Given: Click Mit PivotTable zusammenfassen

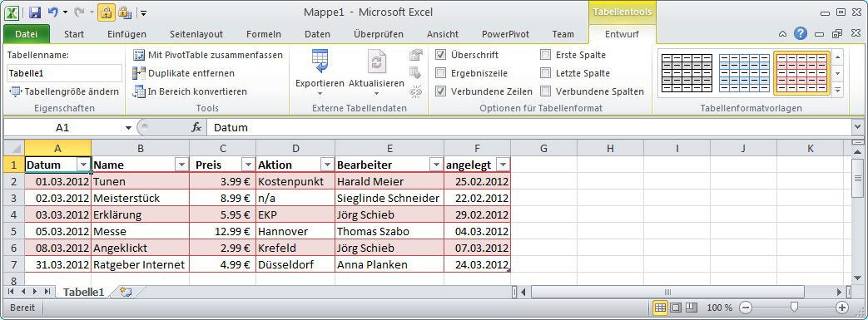Looking at the screenshot, I should 216,55.
